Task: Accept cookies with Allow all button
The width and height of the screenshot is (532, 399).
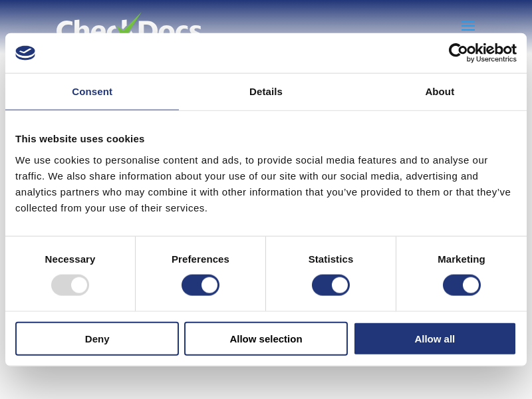Action: [x=435, y=338]
